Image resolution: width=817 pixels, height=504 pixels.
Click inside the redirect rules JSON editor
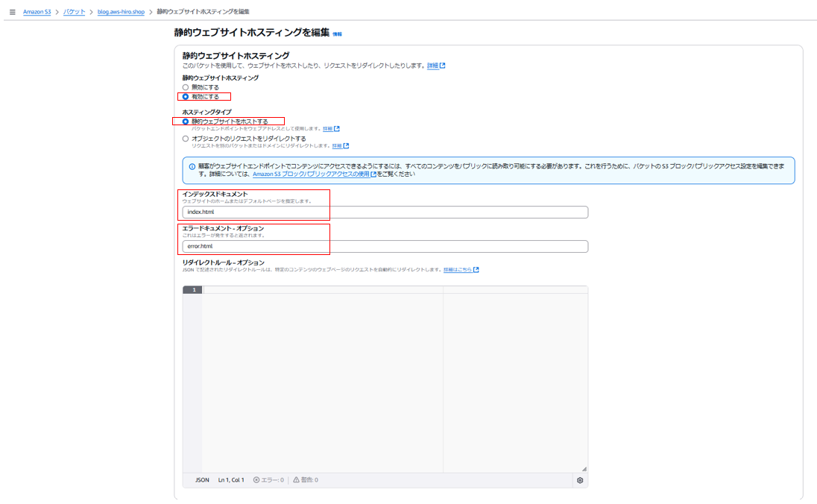point(395,380)
